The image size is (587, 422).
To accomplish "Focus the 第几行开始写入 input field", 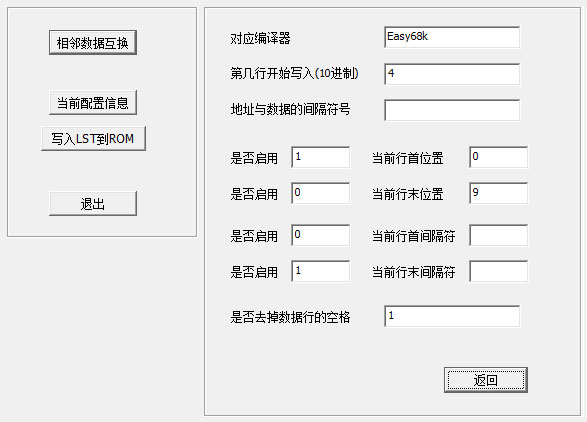I will coord(452,74).
